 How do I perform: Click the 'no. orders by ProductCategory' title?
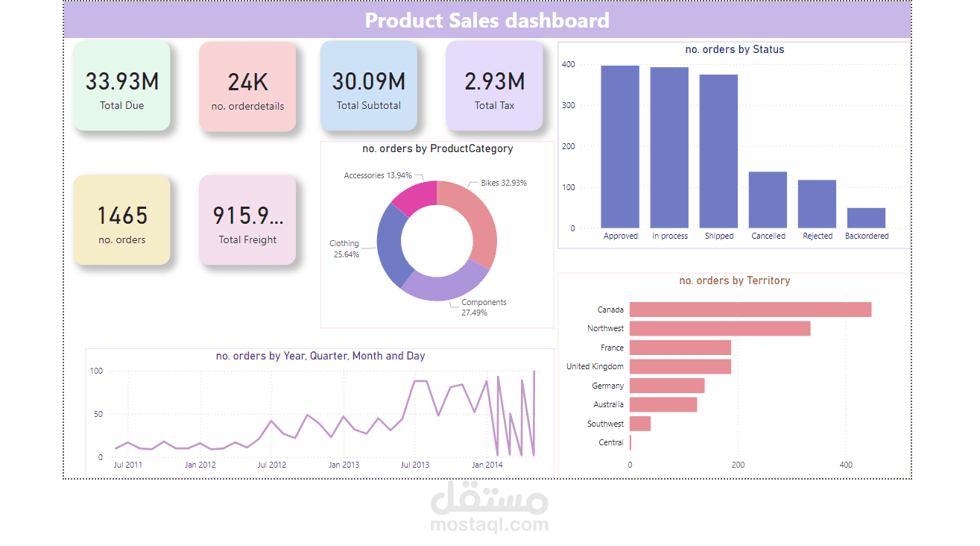437,148
